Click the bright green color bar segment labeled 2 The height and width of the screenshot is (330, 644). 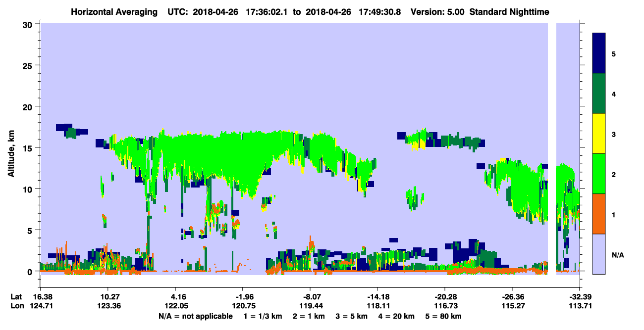coord(599,174)
